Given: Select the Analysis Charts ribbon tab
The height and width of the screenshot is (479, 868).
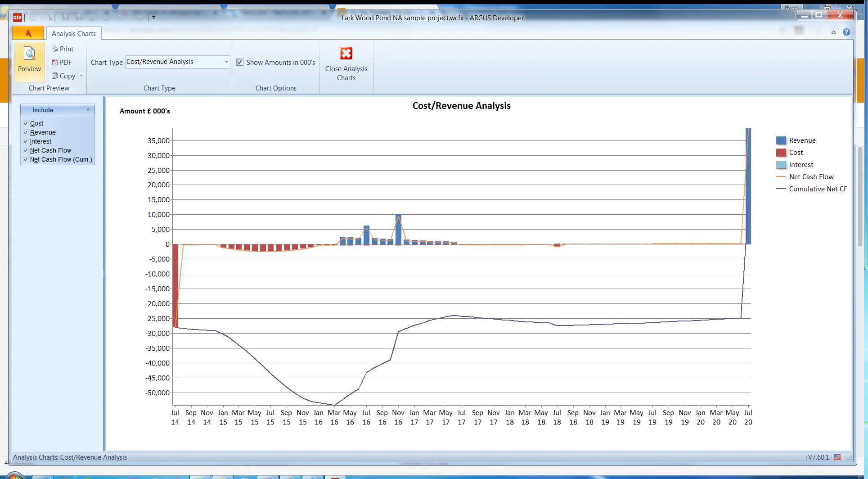Looking at the screenshot, I should click(74, 34).
